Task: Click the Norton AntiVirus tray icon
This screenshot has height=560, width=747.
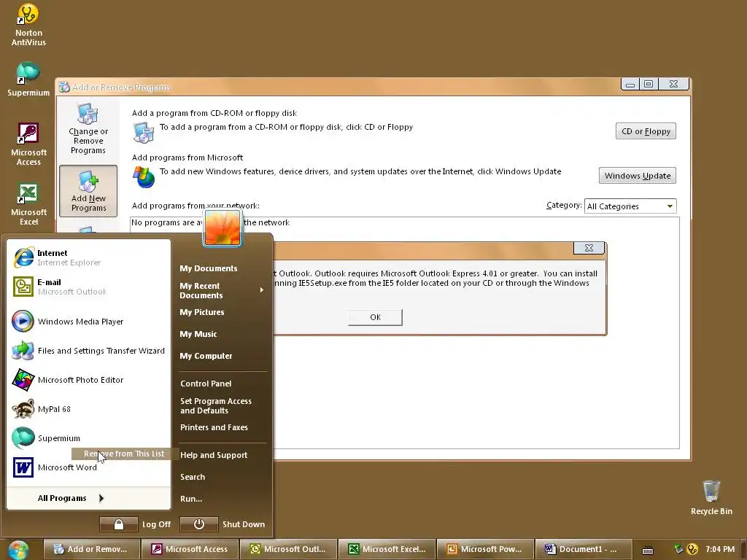Action: [692, 549]
